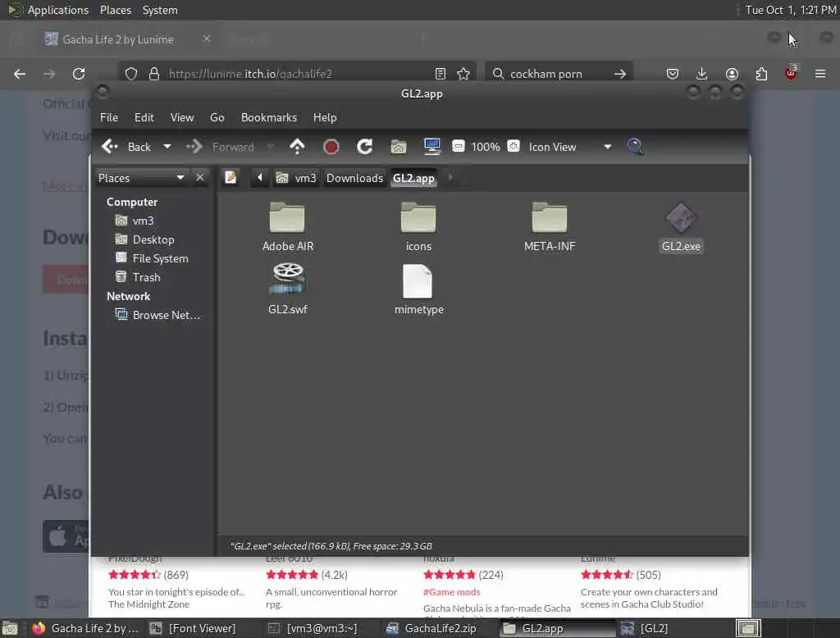This screenshot has height=638, width=840.
Task: Select the Adobe AIR folder
Action: coord(288,226)
